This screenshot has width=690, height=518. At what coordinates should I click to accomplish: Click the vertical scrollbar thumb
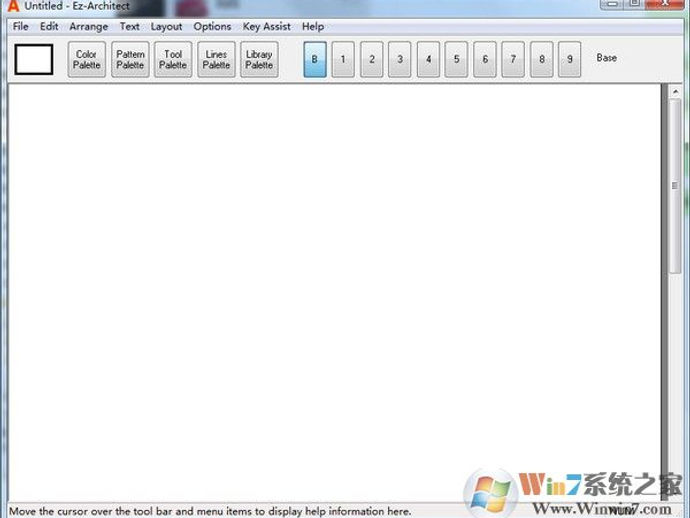coord(675,186)
